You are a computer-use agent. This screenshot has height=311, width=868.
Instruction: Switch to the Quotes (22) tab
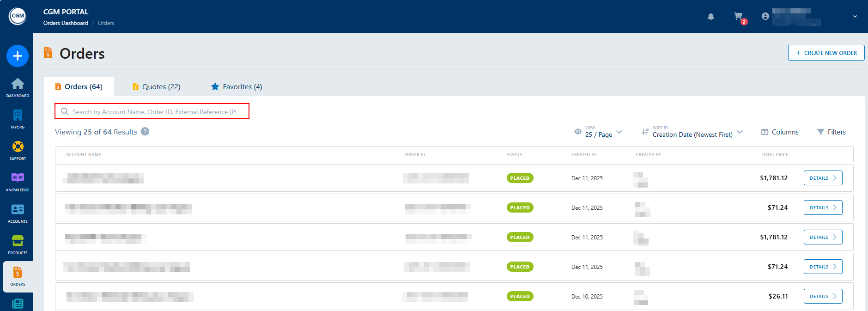pyautogui.click(x=156, y=87)
